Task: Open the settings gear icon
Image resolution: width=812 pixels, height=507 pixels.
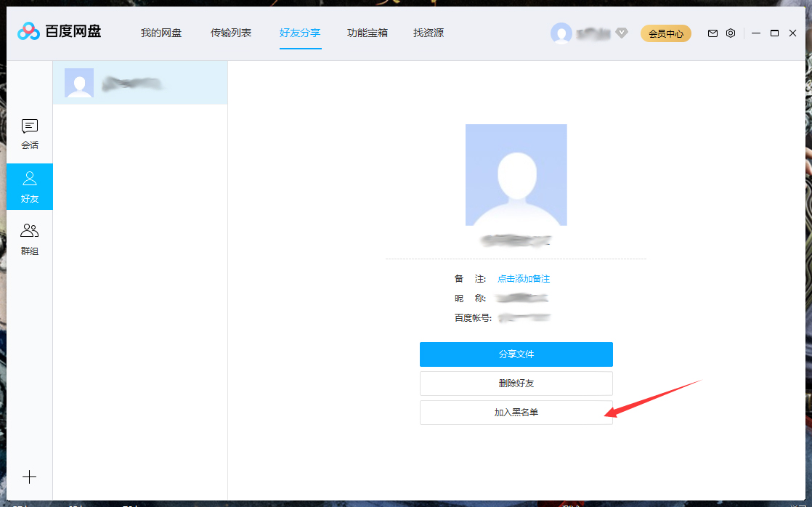Action: [731, 33]
